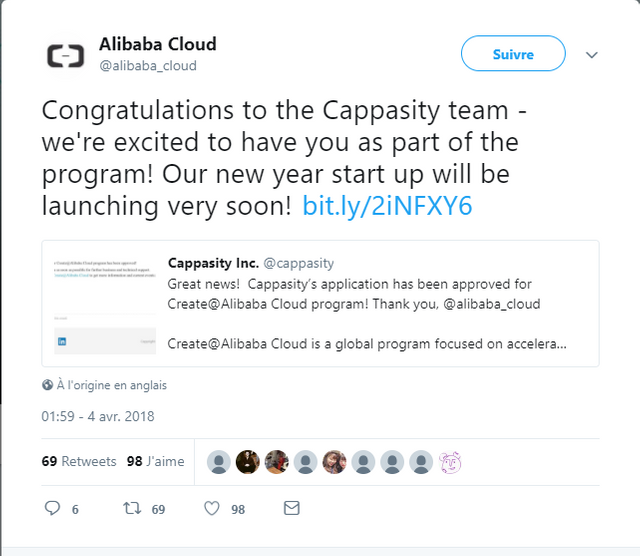Click the globe icon beside À l'origine en anglais

[47, 385]
